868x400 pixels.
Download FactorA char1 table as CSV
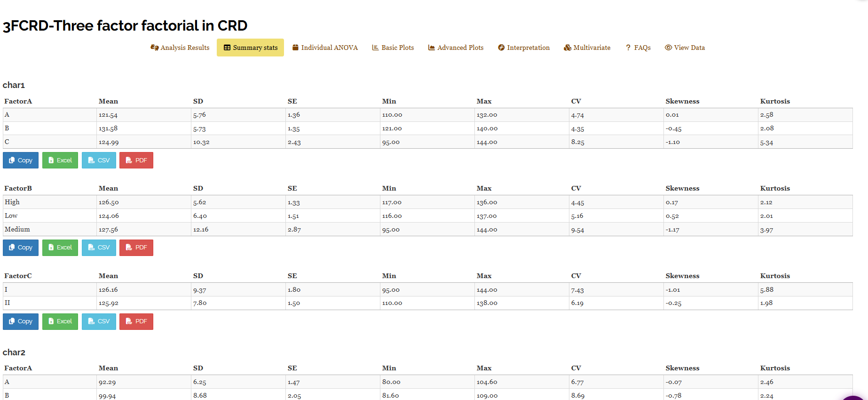tap(99, 160)
